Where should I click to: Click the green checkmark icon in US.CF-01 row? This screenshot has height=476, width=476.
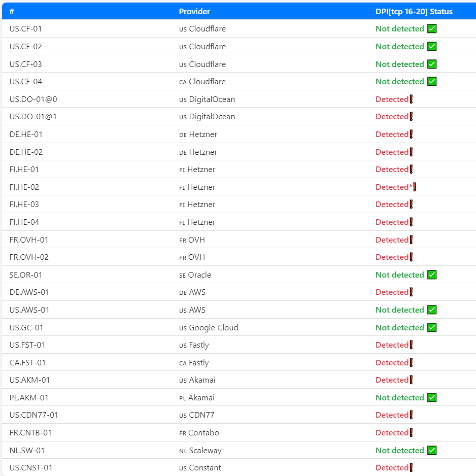tap(432, 29)
